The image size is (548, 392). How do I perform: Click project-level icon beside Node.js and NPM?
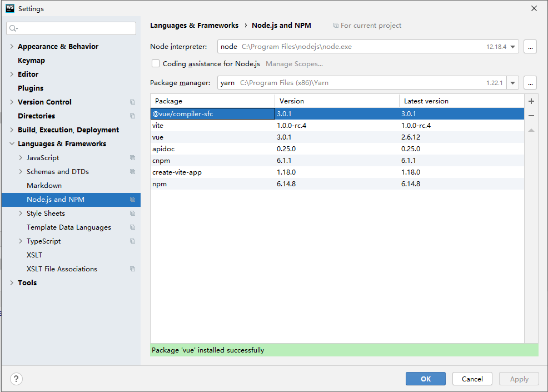pos(132,199)
